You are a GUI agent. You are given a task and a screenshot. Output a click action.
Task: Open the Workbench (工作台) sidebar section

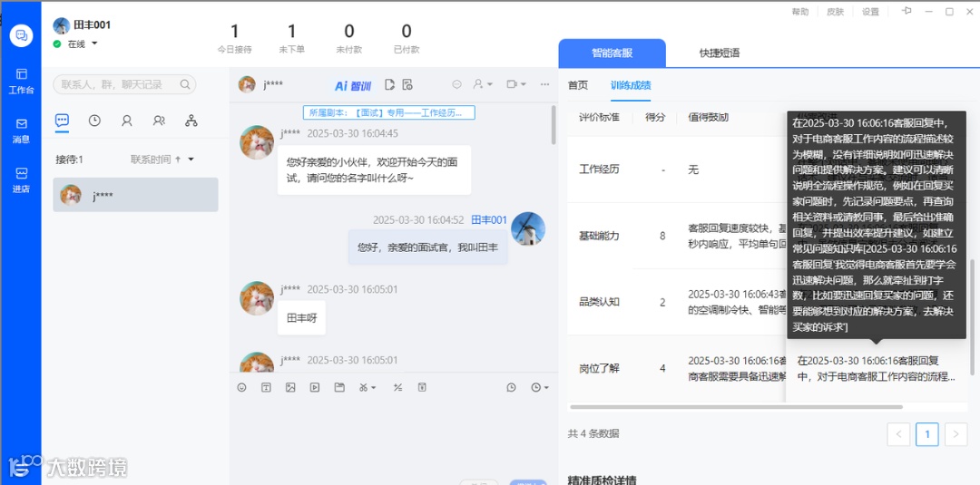[x=21, y=82]
